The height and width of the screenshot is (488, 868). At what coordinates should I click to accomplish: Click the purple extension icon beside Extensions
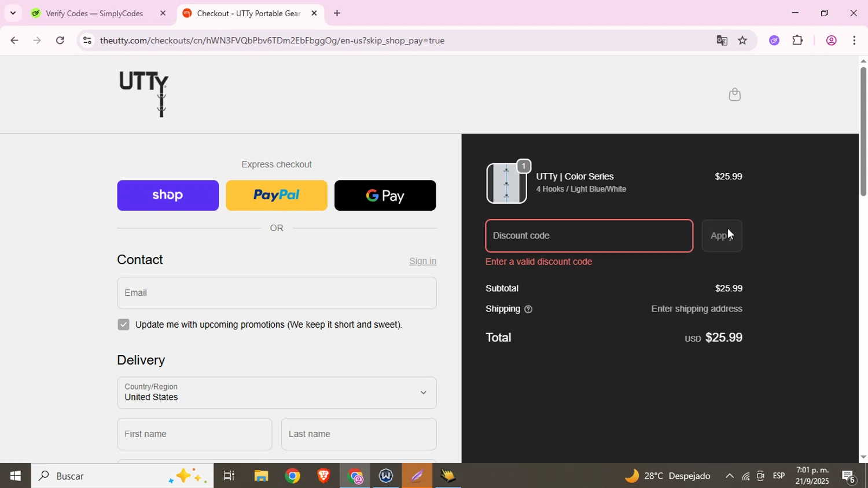[x=774, y=41]
